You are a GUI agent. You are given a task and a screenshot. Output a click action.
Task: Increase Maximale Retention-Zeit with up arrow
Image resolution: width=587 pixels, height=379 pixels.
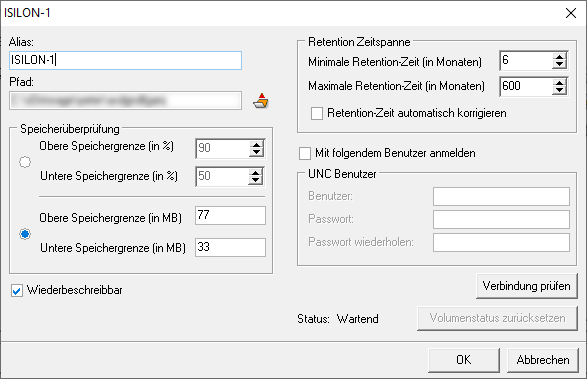[559, 83]
